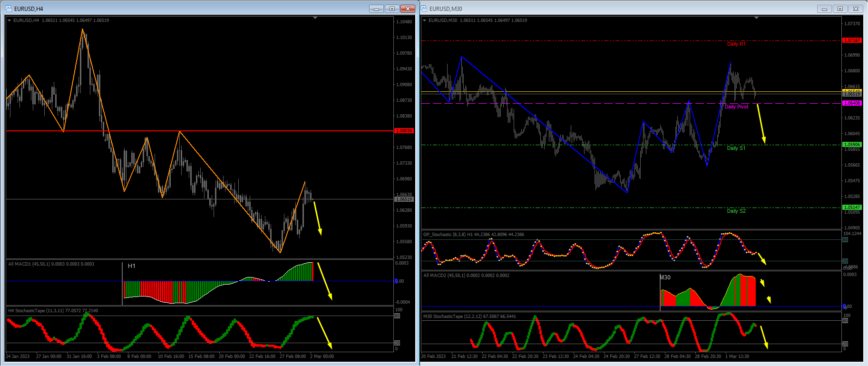The image size is (868, 366).
Task: Click the Daily S2 label in M30 chart
Action: 736,211
